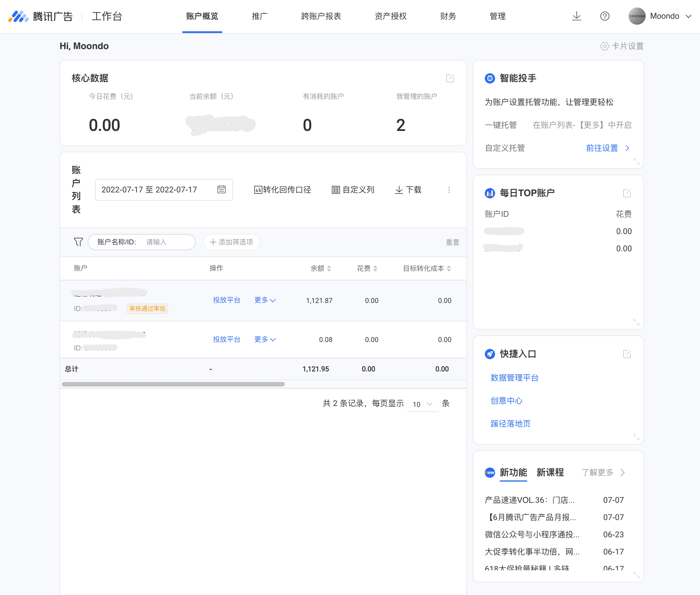
Task: Open the three-dot more options menu
Action: tap(449, 190)
